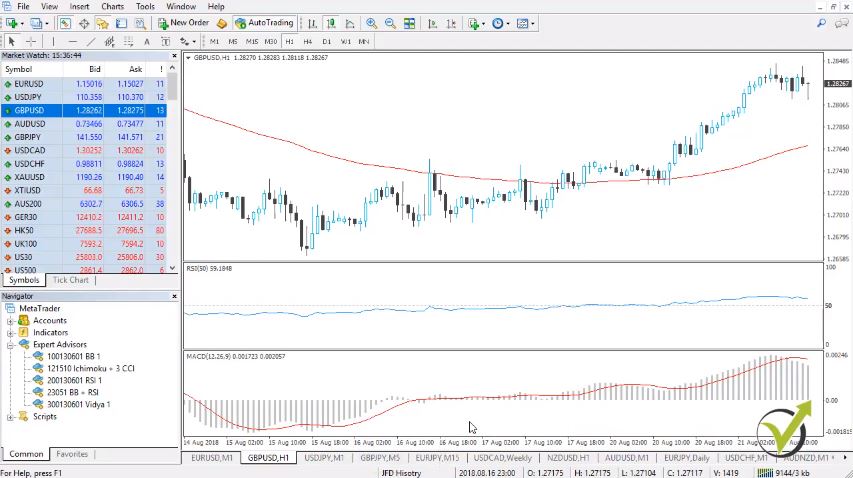
Task: Expand the Accounts tree node
Action: pos(10,321)
